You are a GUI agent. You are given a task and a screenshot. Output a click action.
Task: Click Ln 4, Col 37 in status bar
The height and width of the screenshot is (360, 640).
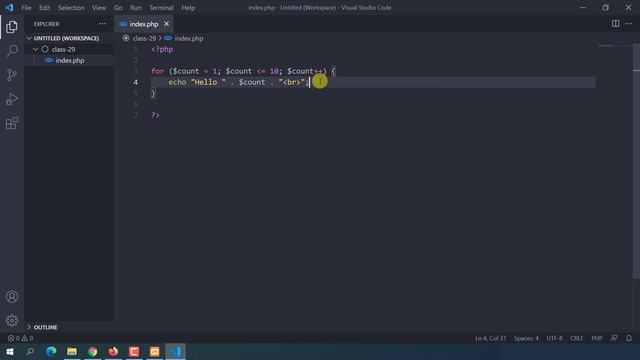tap(491, 338)
